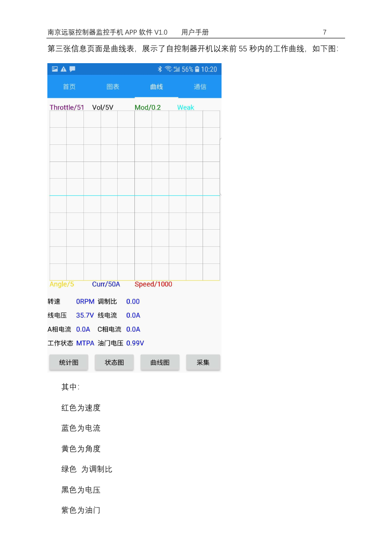
Task: Select the Weak legend label
Action: [185, 107]
